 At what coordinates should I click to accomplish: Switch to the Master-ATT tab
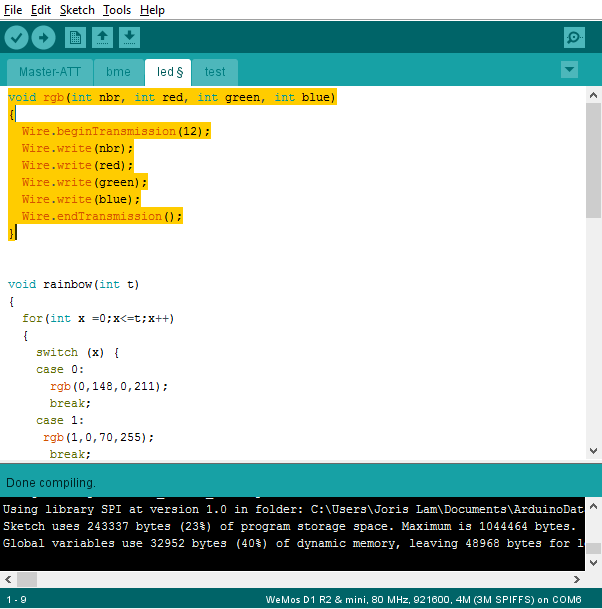click(x=50, y=72)
